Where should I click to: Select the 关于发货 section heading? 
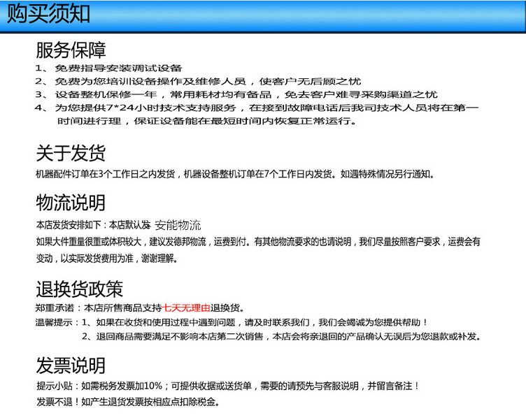(x=71, y=154)
